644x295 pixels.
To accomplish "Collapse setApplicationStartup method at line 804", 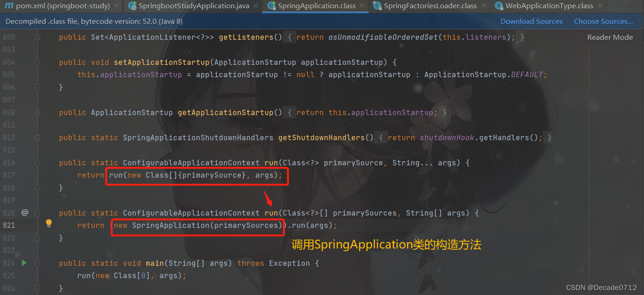I will (37, 62).
